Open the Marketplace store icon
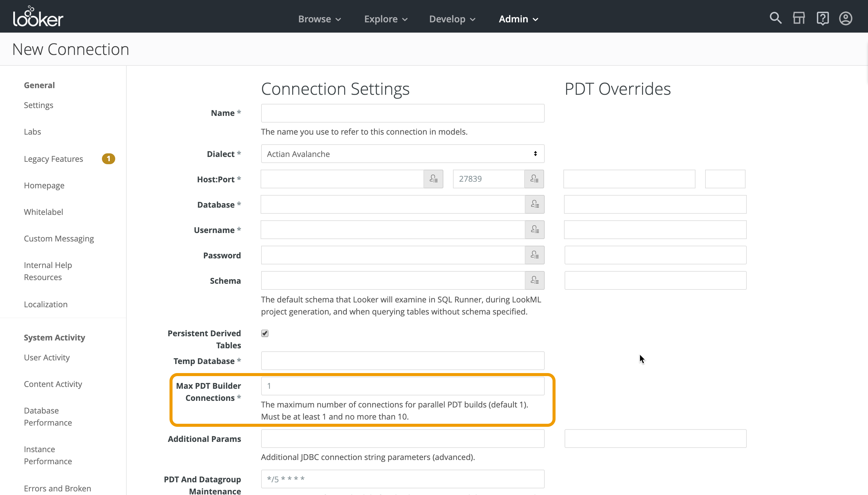Screen dimensions: 868x495 coord(799,18)
